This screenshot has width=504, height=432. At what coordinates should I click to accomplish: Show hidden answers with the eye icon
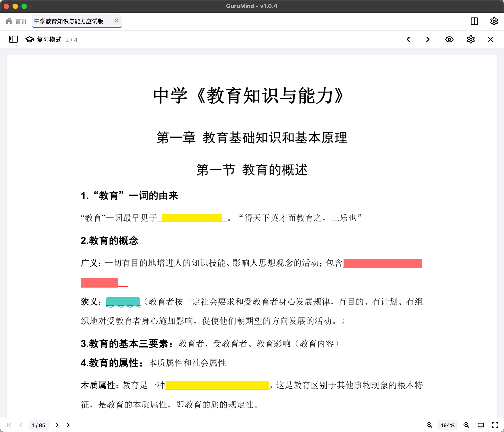click(x=449, y=39)
